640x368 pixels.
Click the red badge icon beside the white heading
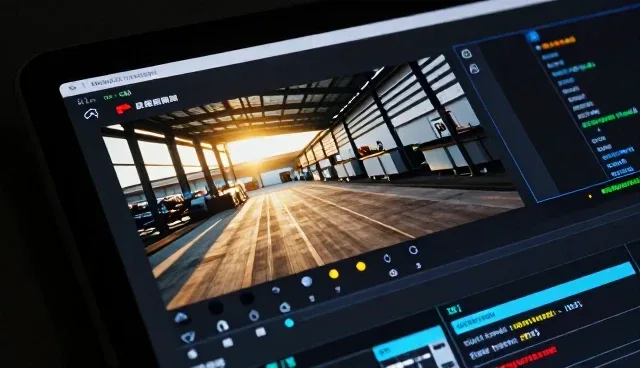click(123, 109)
